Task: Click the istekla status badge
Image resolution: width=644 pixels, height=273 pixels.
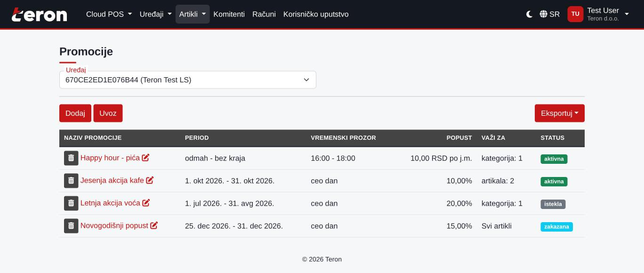Action: [x=553, y=204]
